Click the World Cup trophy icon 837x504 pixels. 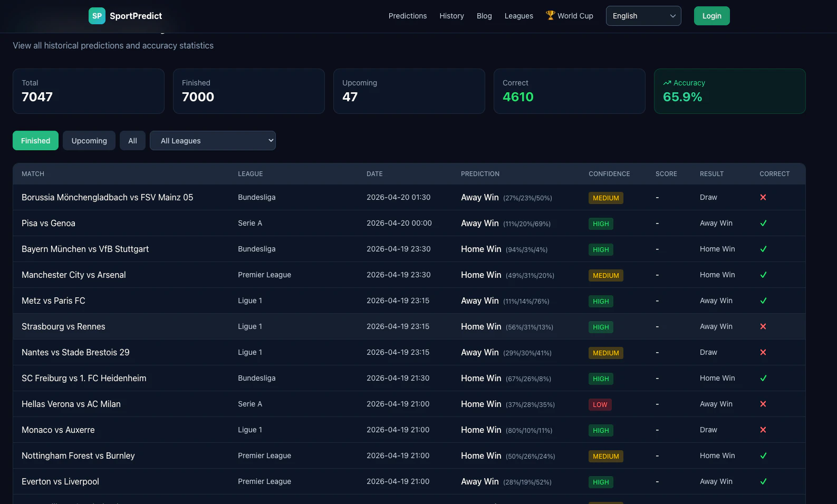click(x=551, y=15)
